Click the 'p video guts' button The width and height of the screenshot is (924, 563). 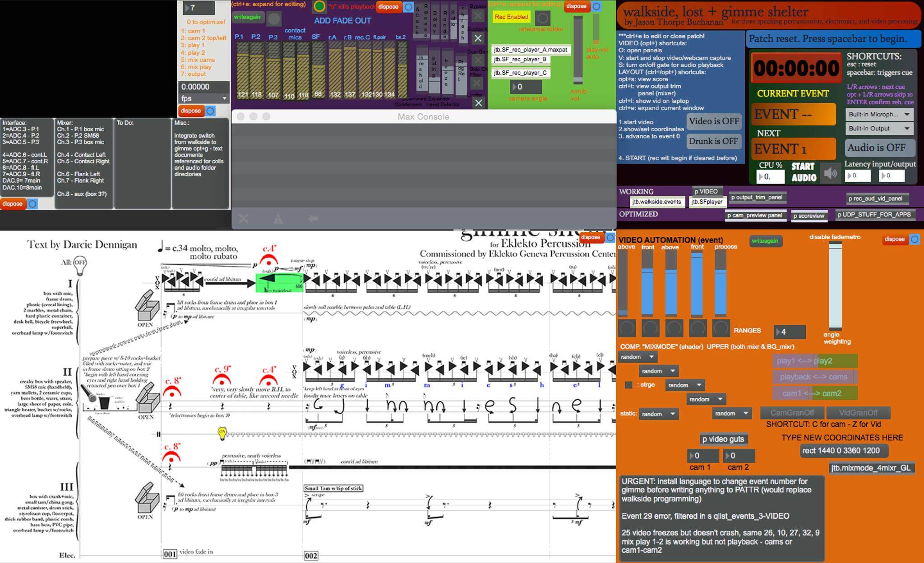coord(723,439)
